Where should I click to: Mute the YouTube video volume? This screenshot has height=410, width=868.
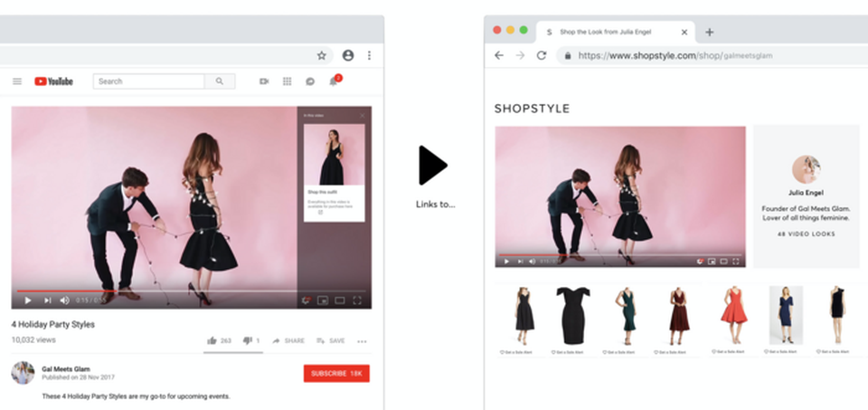coord(65,300)
